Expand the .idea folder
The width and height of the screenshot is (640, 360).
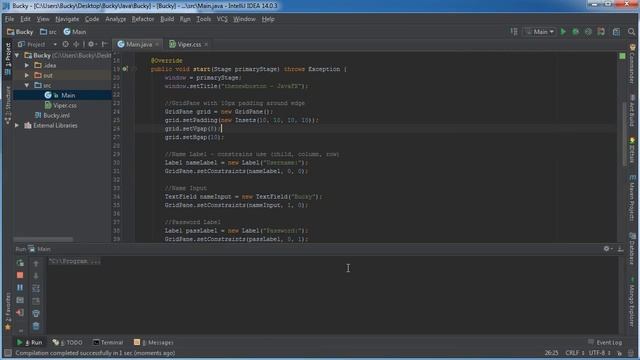pos(27,65)
